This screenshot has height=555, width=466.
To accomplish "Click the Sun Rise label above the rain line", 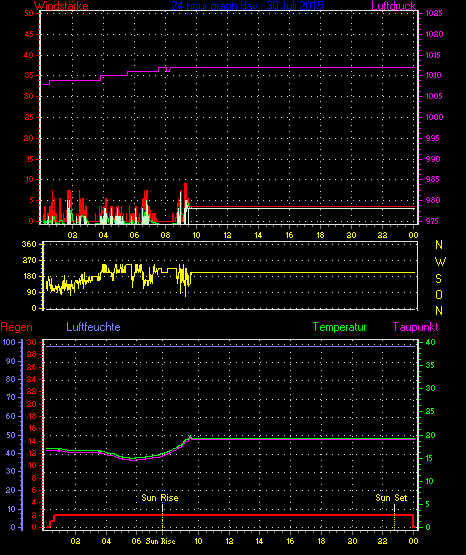I will tap(160, 498).
